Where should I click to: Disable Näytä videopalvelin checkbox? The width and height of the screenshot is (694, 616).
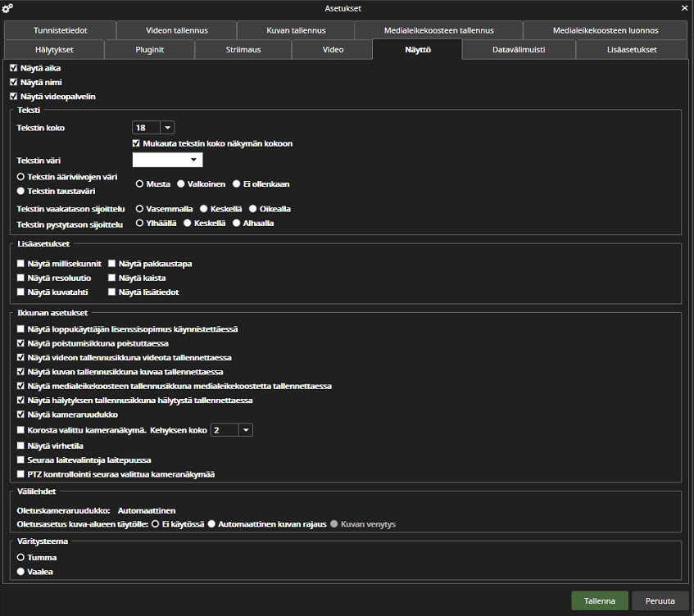tap(14, 97)
